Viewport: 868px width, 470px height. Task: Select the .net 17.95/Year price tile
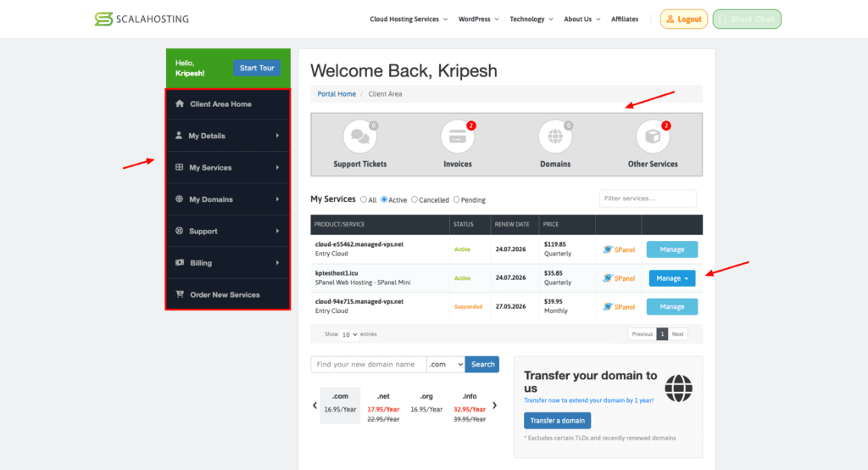click(x=383, y=407)
